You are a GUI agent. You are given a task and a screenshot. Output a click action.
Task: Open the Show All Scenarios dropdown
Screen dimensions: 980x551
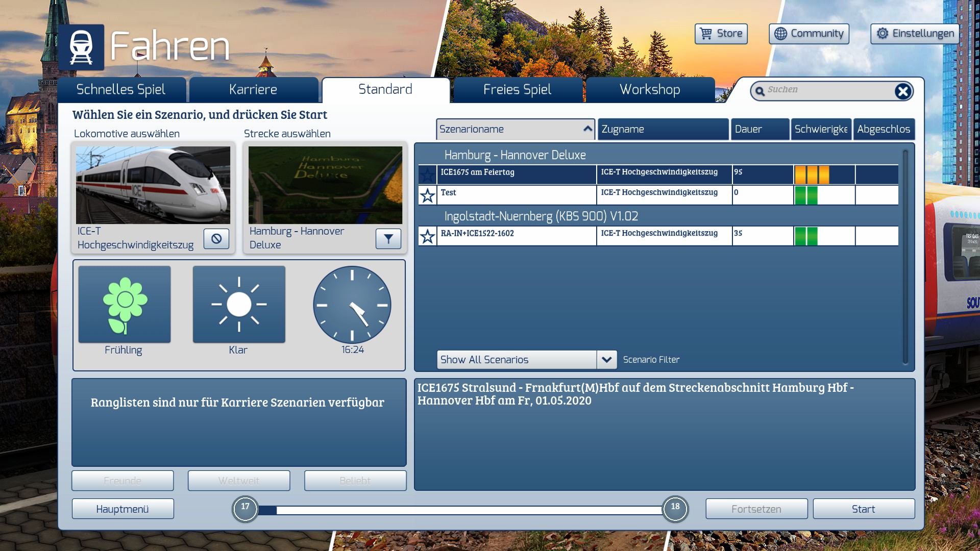[606, 360]
